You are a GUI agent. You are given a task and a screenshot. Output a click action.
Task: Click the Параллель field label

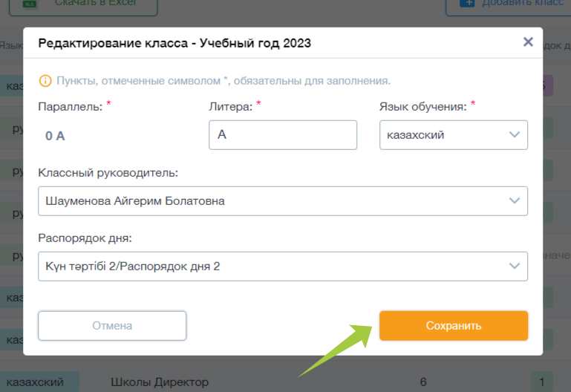71,107
